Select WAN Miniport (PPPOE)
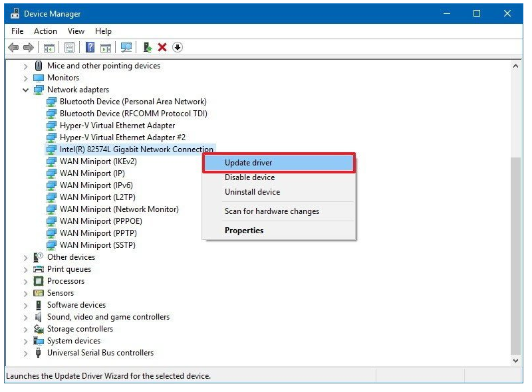This screenshot has height=392, width=532. (x=101, y=221)
